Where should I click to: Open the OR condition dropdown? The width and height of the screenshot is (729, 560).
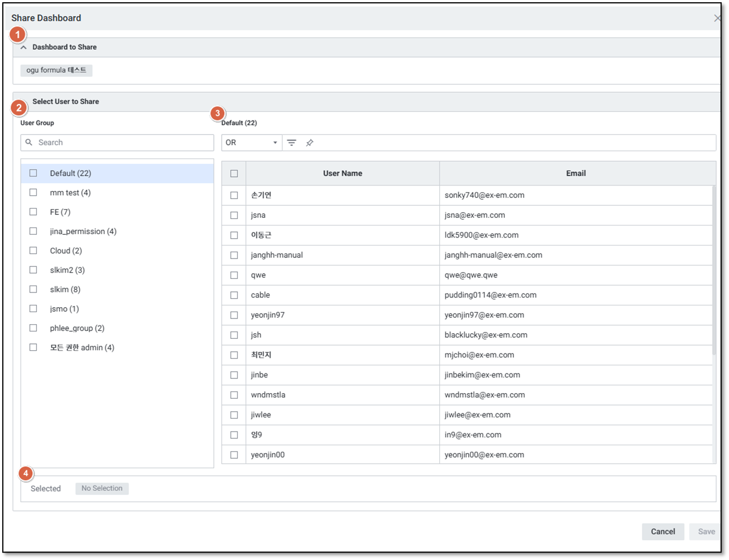point(251,143)
